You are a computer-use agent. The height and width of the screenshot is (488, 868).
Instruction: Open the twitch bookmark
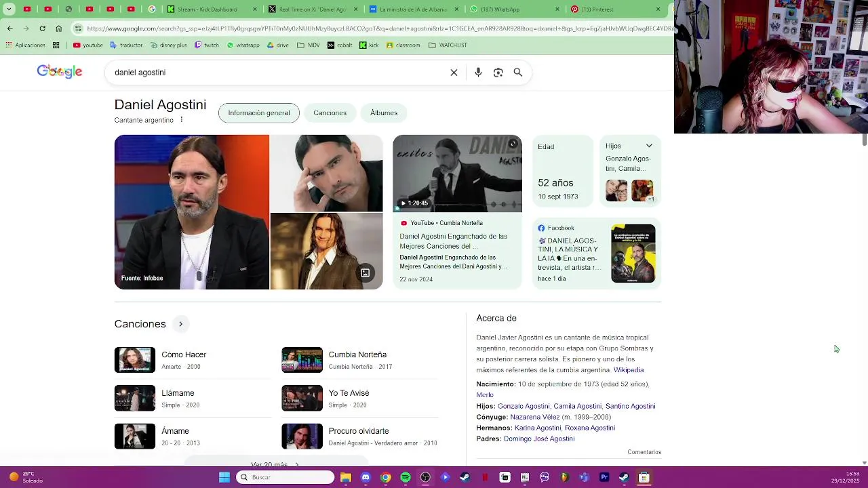click(207, 45)
